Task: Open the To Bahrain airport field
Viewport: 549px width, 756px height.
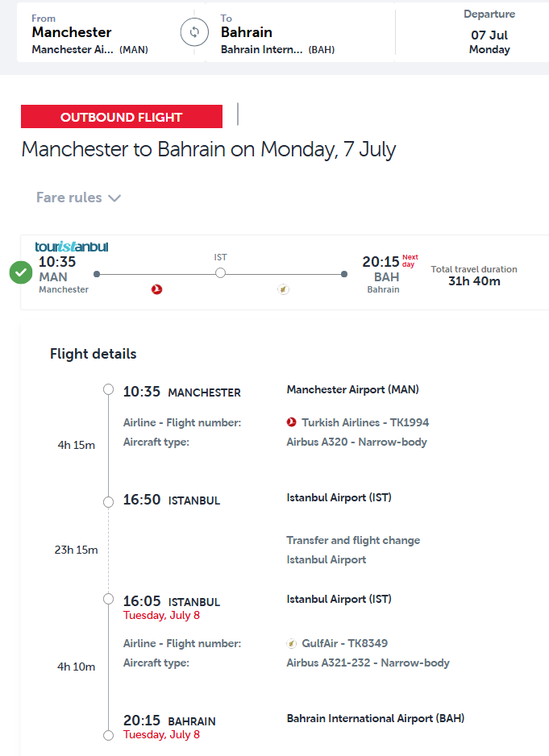Action: pyautogui.click(x=300, y=32)
